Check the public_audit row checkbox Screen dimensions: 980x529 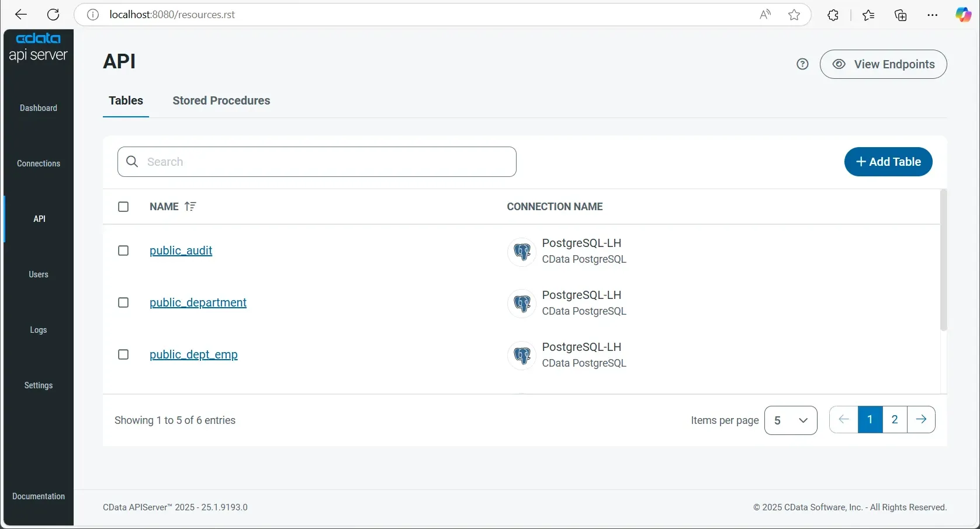click(x=123, y=250)
